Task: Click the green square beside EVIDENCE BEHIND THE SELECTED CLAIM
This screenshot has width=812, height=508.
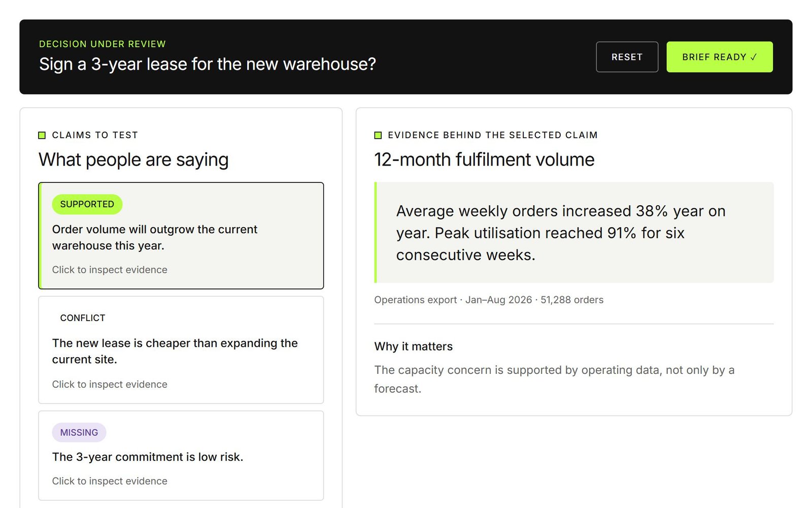Action: [x=378, y=135]
